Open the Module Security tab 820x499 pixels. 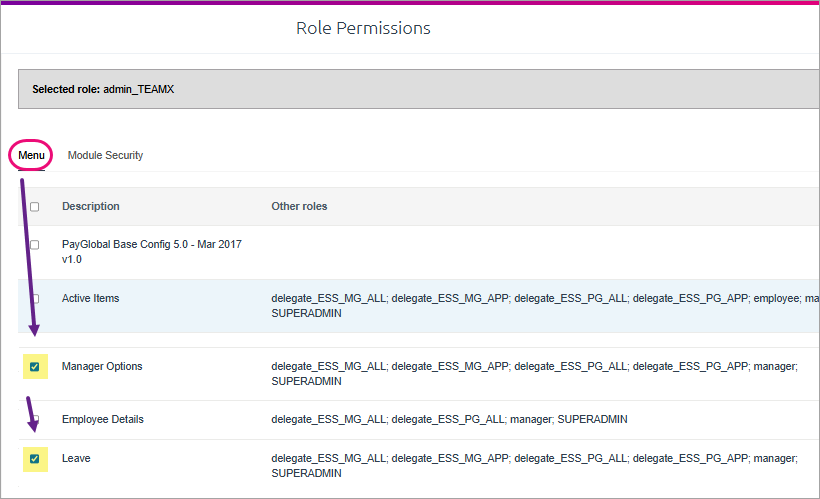(x=105, y=155)
